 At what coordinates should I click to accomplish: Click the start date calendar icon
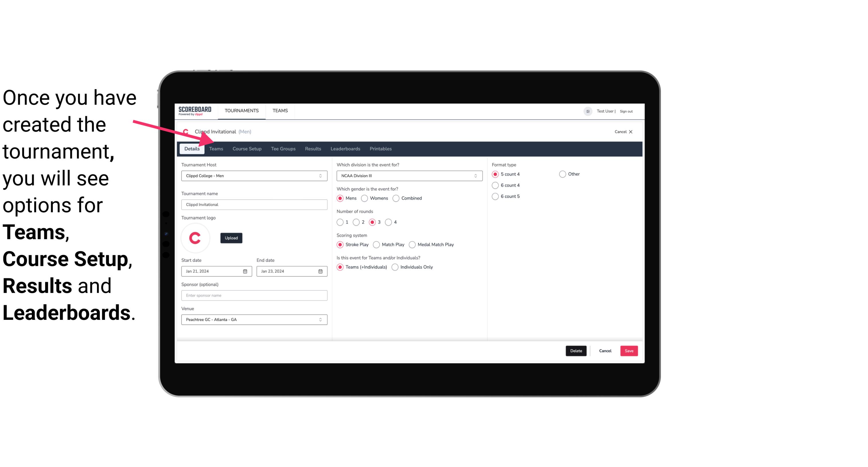246,271
